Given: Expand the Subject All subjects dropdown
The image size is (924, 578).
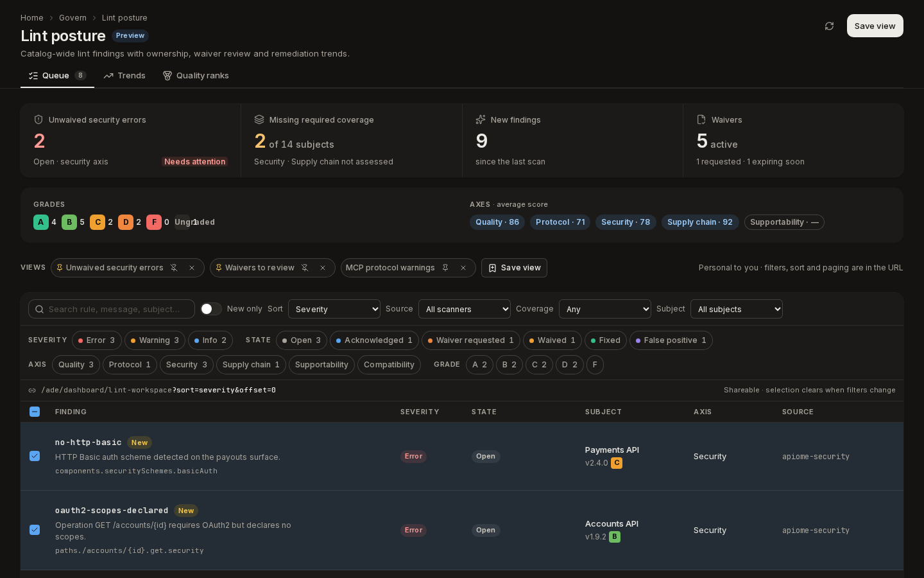Looking at the screenshot, I should pyautogui.click(x=737, y=309).
